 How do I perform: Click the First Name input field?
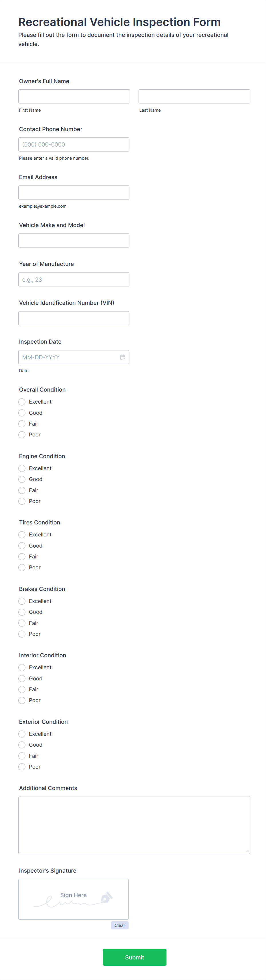click(x=74, y=96)
